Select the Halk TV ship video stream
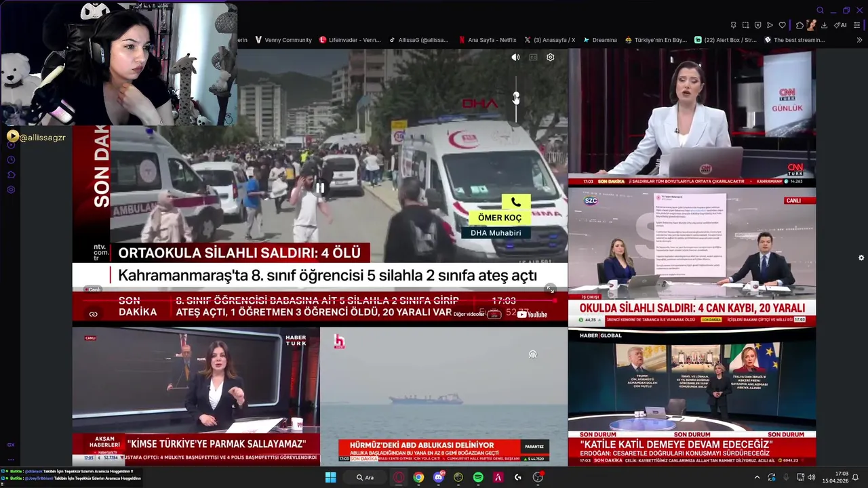The image size is (868, 488). (443, 396)
